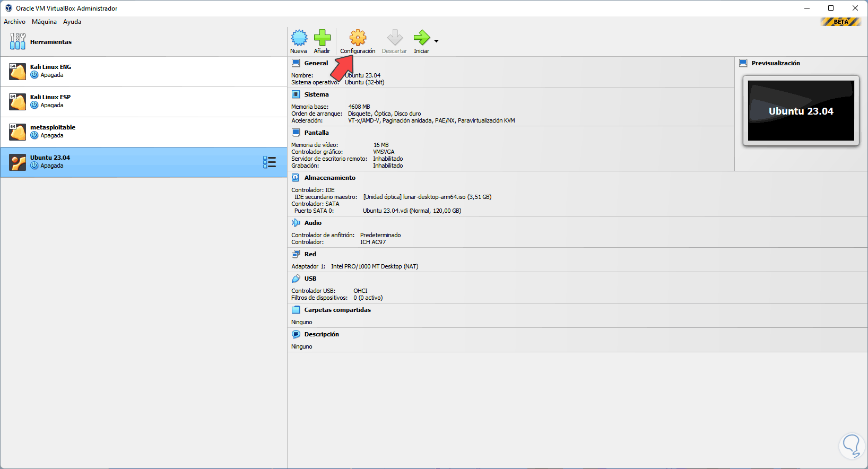Click the VirtualBox title bar logo
868x469 pixels.
coord(8,8)
